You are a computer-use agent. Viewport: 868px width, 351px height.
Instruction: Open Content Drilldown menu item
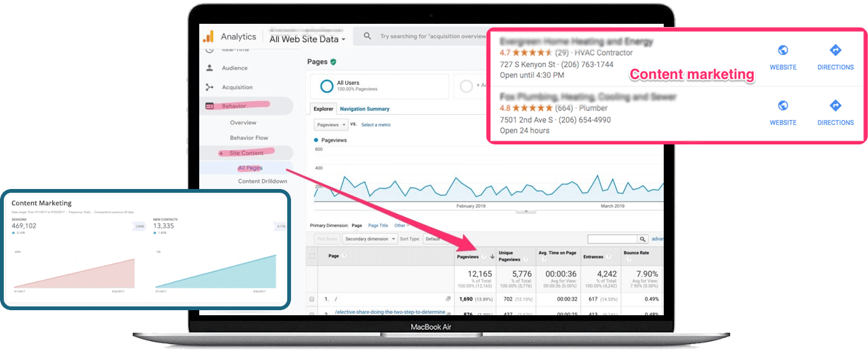263,181
